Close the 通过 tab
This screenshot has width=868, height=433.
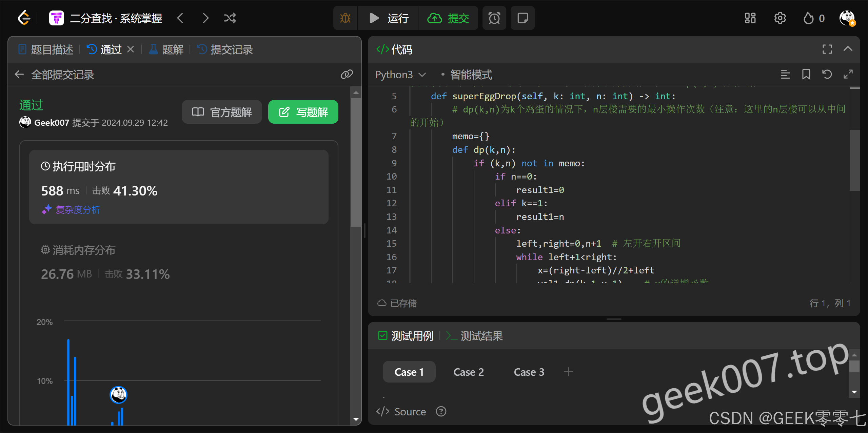(x=131, y=49)
